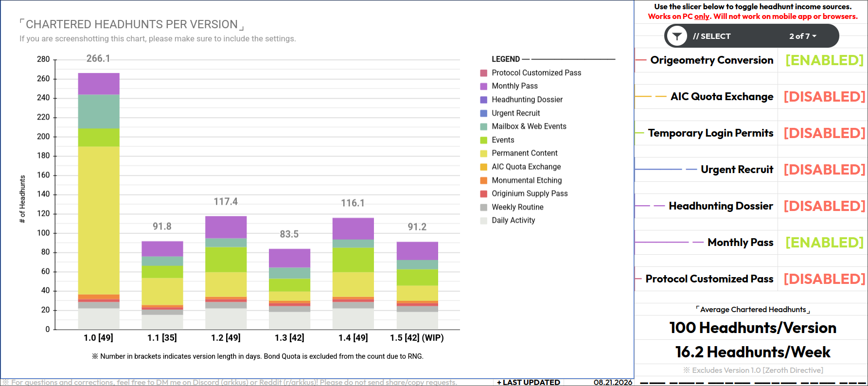Click the screenshotting reminder subtitle under the title

point(158,39)
